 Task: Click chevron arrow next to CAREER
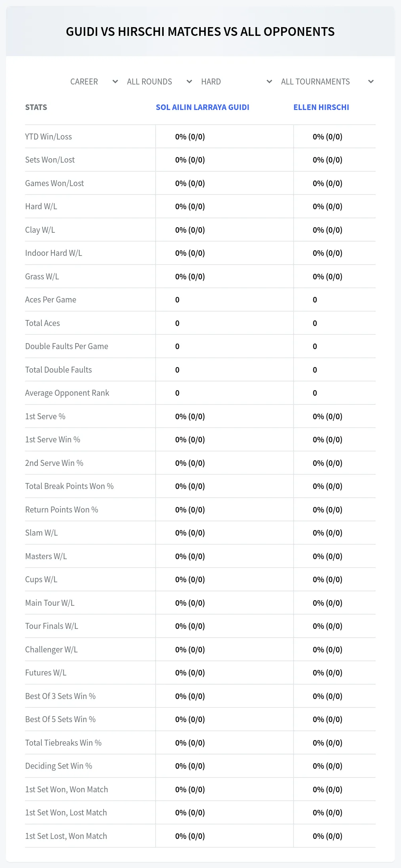(x=115, y=82)
